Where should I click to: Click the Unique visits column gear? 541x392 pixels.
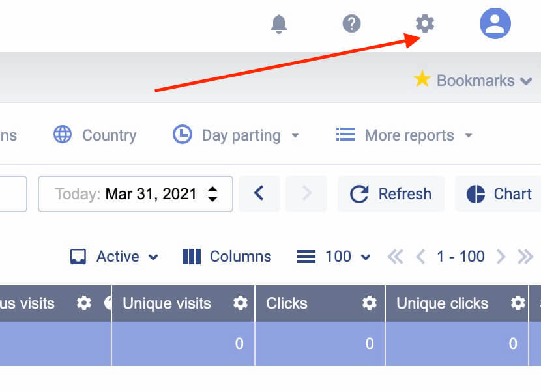(x=241, y=303)
